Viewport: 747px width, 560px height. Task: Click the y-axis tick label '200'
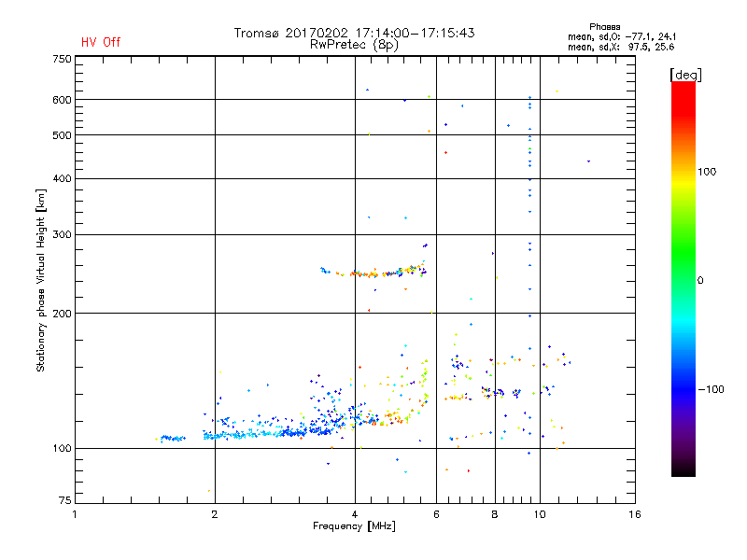(62, 314)
